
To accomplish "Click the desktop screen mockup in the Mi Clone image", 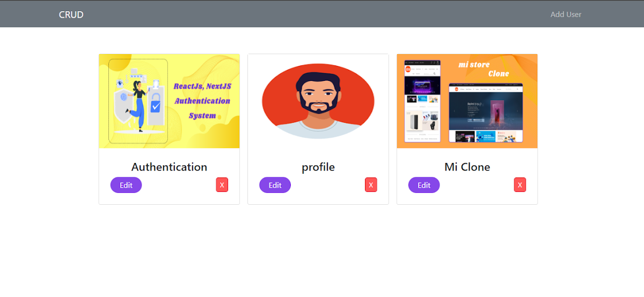I will click(486, 113).
